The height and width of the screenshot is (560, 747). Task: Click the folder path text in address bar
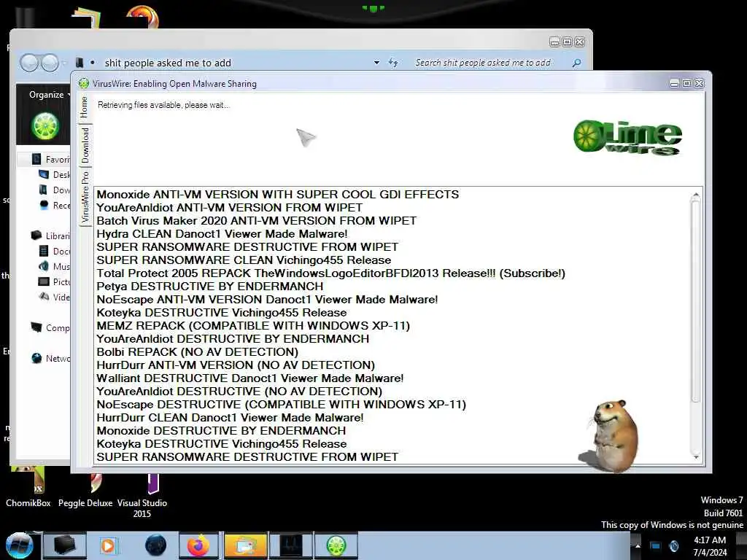click(x=168, y=63)
